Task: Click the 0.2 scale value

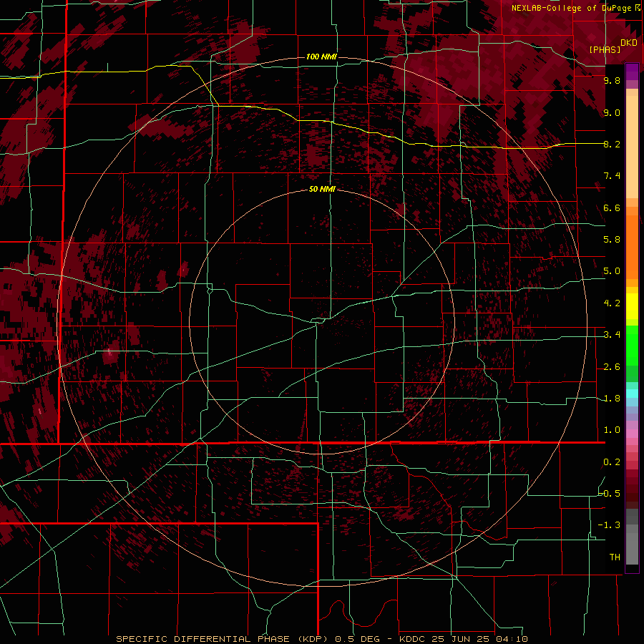Action: [x=612, y=462]
